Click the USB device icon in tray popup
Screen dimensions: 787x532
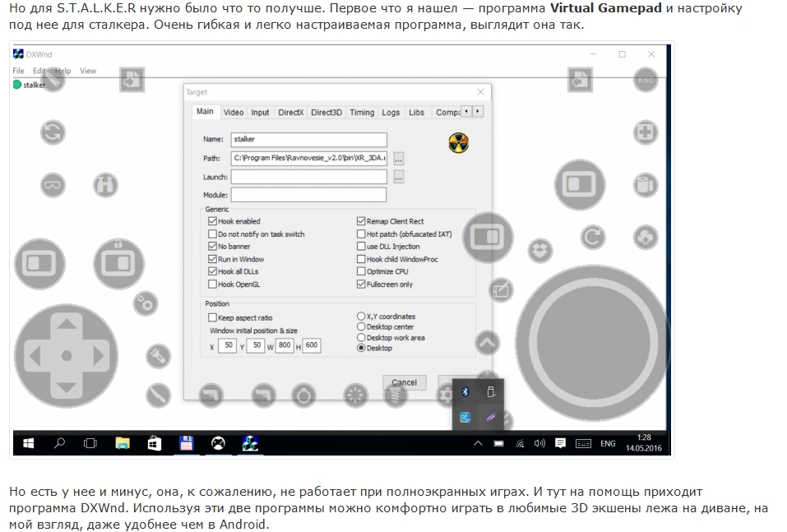[491, 392]
